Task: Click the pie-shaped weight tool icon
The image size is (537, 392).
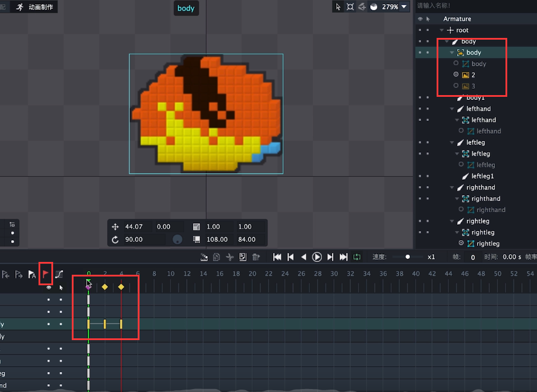Action: click(x=374, y=7)
